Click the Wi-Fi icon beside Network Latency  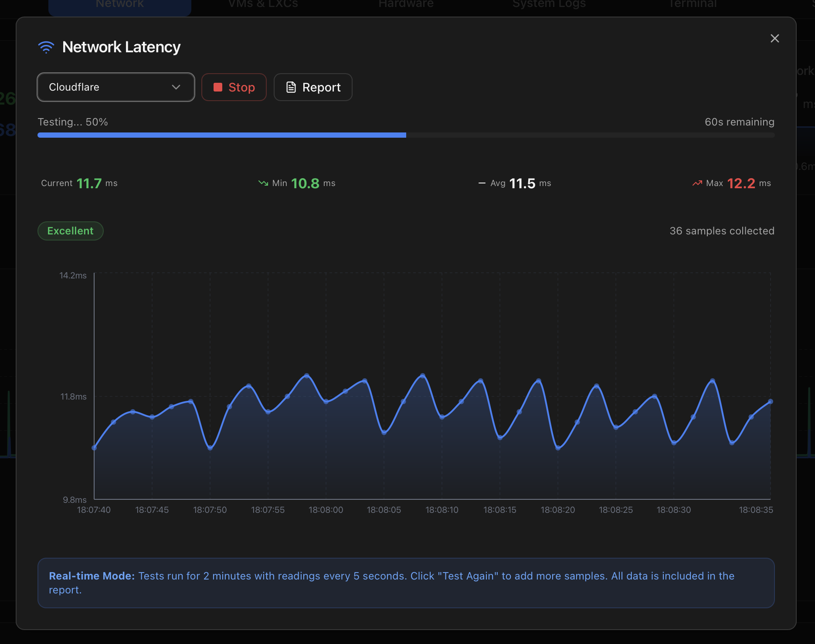click(x=46, y=47)
